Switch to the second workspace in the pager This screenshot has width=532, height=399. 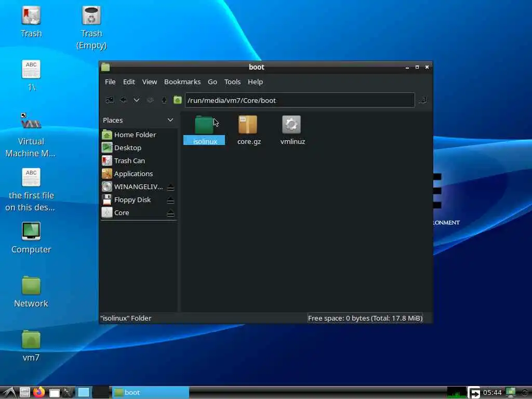[101, 393]
